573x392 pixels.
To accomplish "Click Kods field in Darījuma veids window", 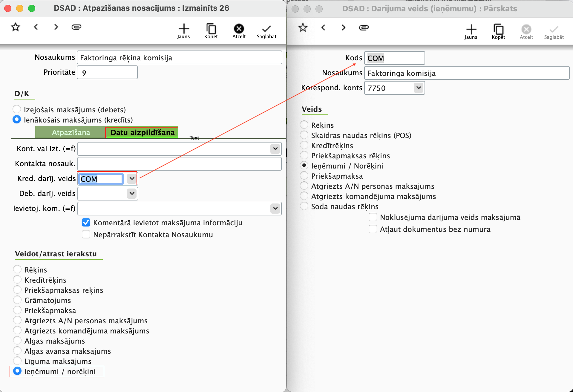I will click(x=395, y=58).
